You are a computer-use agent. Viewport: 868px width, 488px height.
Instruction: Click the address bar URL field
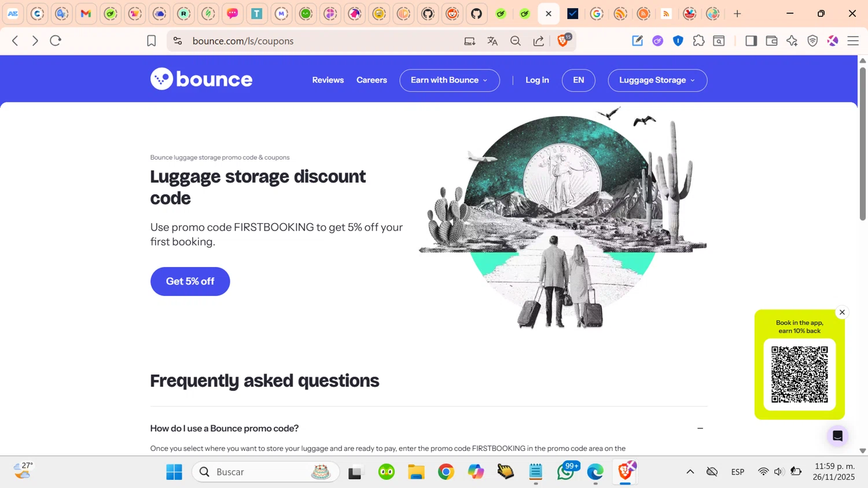(324, 41)
